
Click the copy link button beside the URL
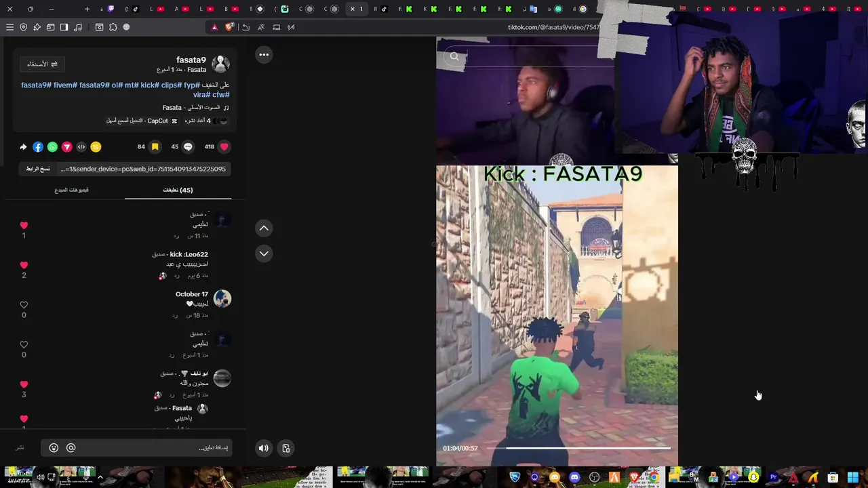point(38,169)
